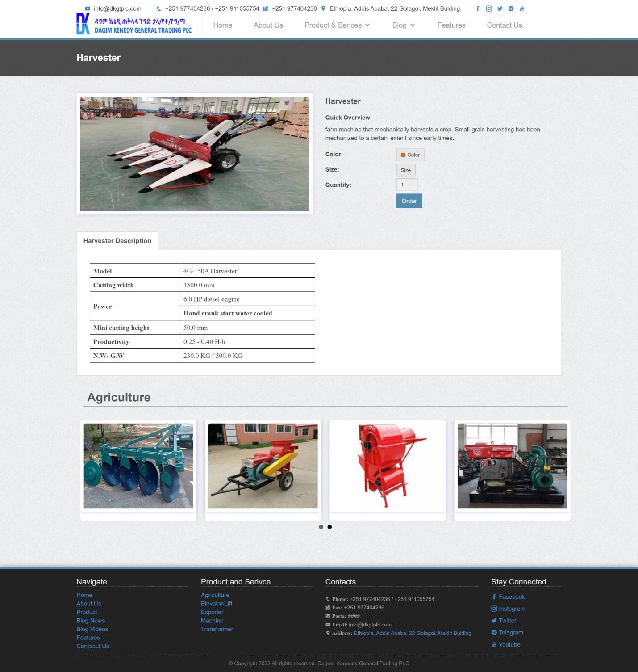Open the disc plough product thumbnail
The height and width of the screenshot is (672, 638).
pos(138,466)
